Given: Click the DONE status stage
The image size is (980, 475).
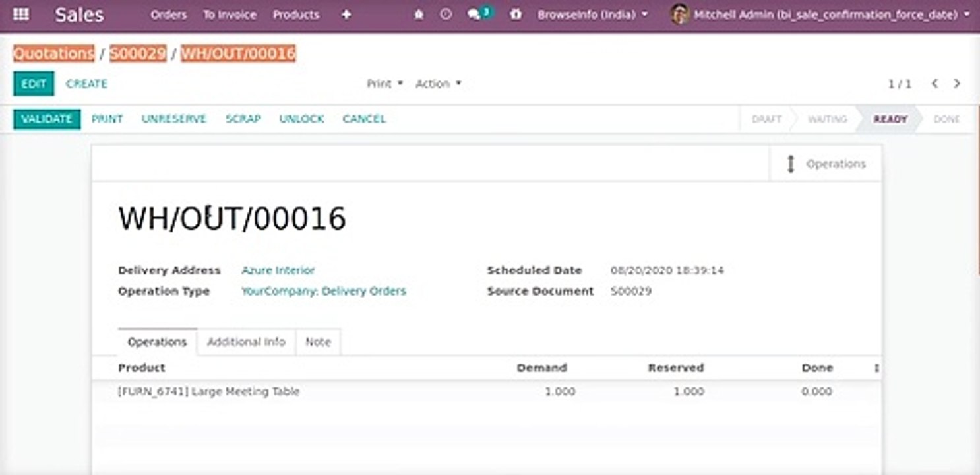Looking at the screenshot, I should coord(946,119).
